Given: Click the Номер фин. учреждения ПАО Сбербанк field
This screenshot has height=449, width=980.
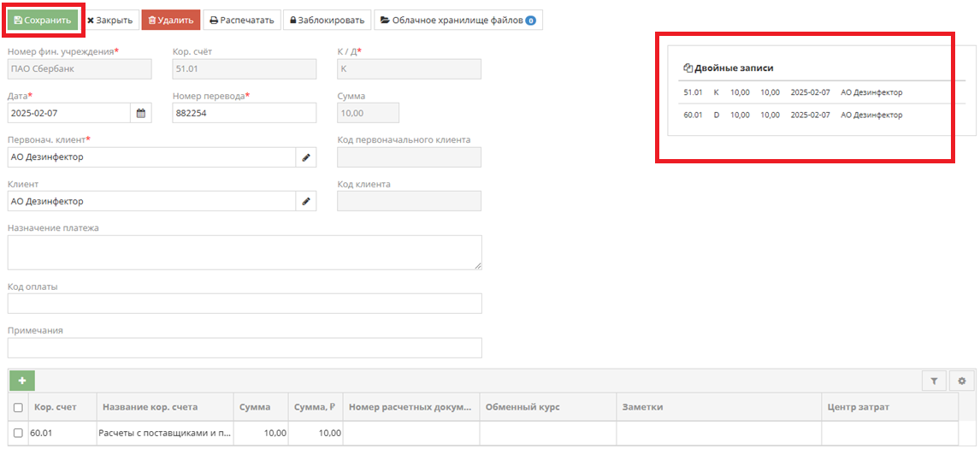Looking at the screenshot, I should [80, 68].
